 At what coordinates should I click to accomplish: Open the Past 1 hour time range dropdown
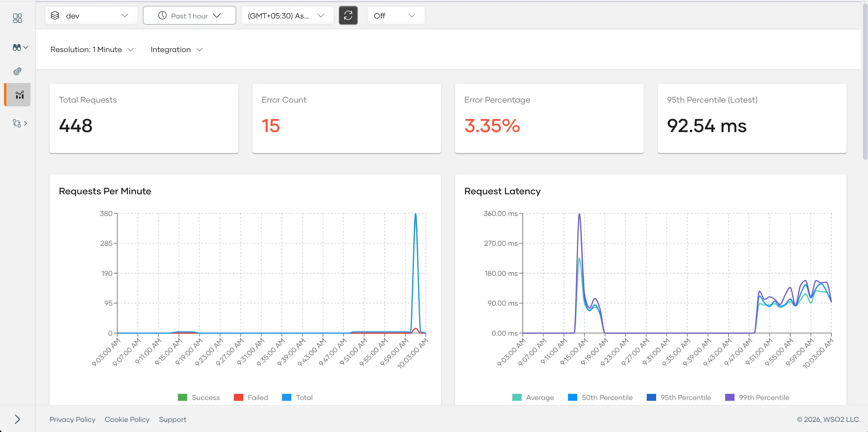click(x=190, y=15)
